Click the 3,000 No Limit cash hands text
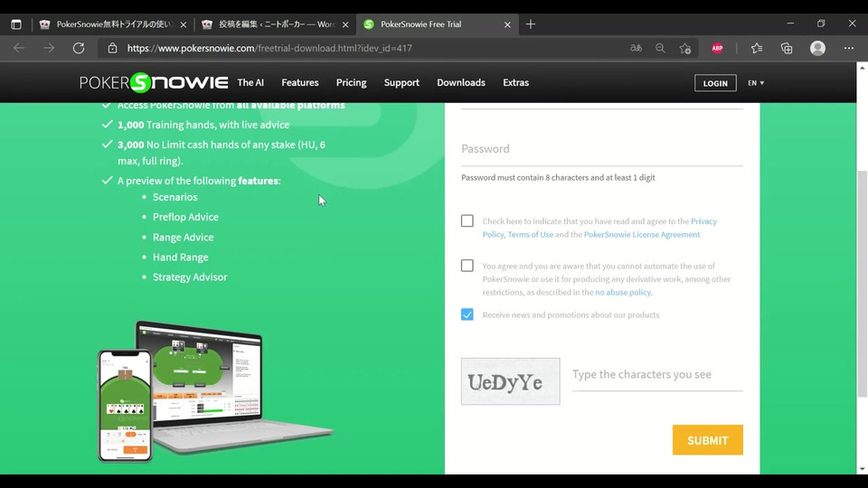Image resolution: width=868 pixels, height=488 pixels. click(222, 153)
